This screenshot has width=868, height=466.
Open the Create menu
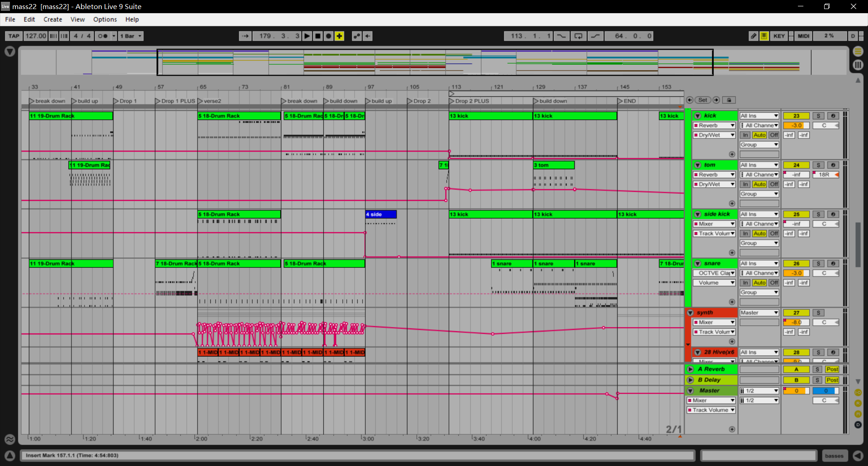coord(53,19)
